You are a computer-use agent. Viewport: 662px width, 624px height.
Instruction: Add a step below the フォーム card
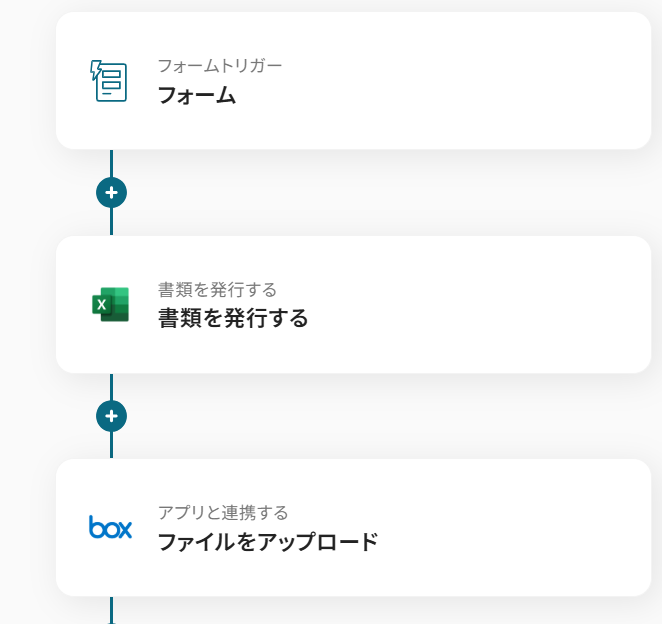(111, 192)
